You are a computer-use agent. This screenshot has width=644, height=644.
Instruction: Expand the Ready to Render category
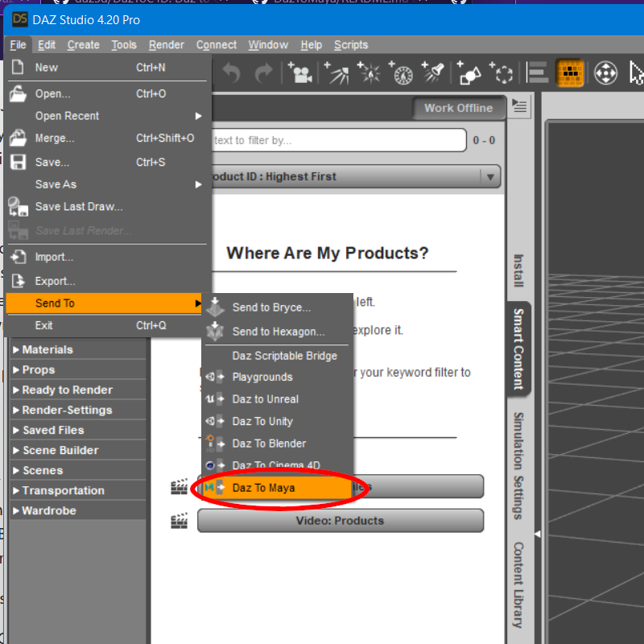[77, 390]
